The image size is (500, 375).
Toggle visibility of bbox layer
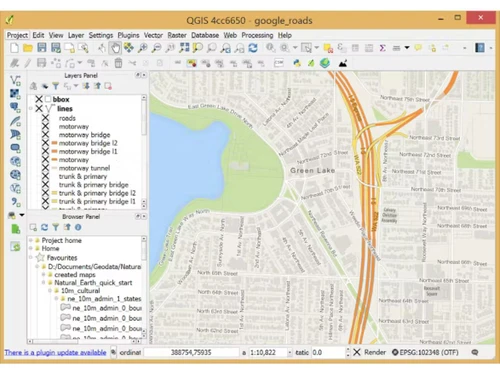[39, 99]
